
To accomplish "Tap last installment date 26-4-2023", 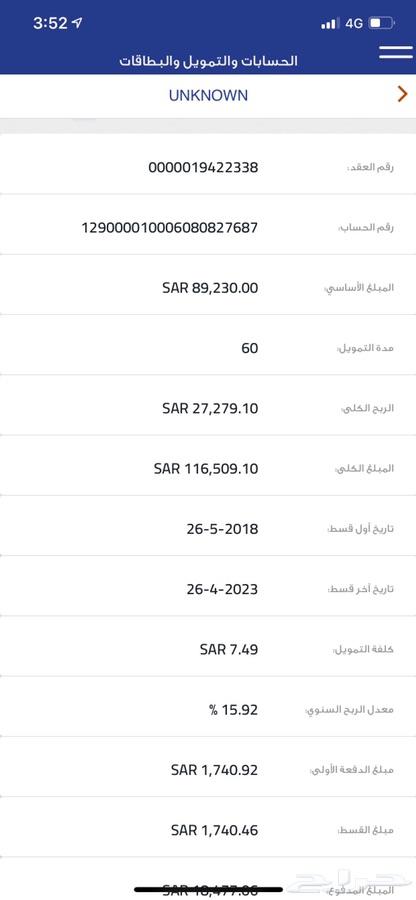I will point(222,589).
